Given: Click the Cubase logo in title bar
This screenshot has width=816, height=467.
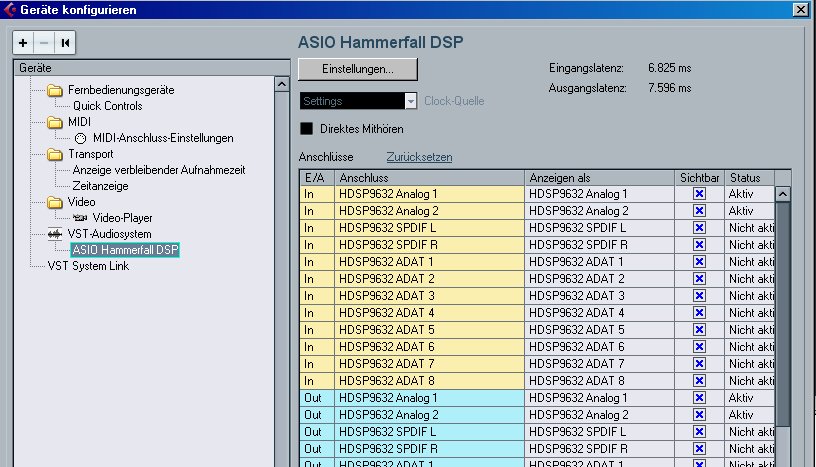Looking at the screenshot, I should tap(9, 9).
